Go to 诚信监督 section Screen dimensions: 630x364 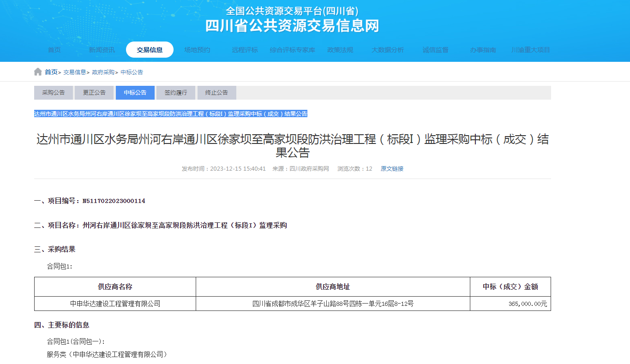pos(435,50)
